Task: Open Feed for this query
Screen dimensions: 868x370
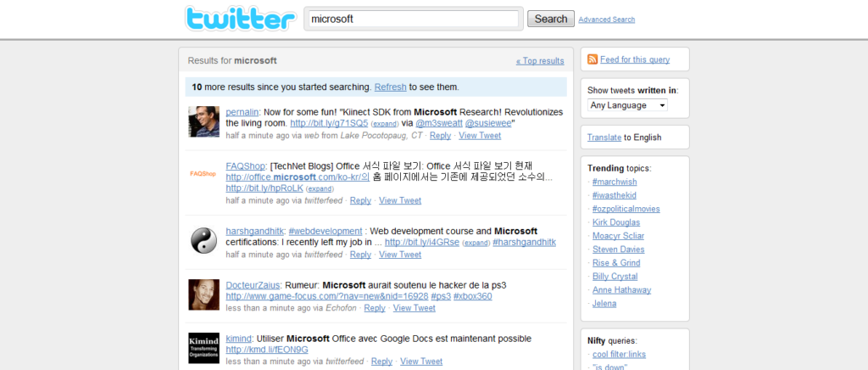Action: [x=635, y=59]
